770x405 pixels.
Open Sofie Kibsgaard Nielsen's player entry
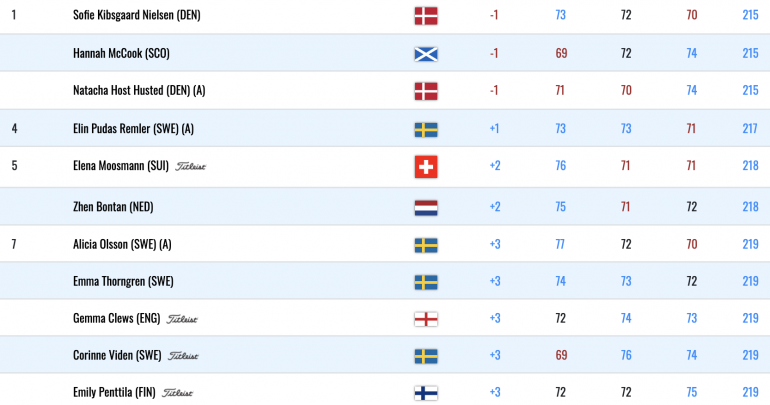tap(137, 15)
